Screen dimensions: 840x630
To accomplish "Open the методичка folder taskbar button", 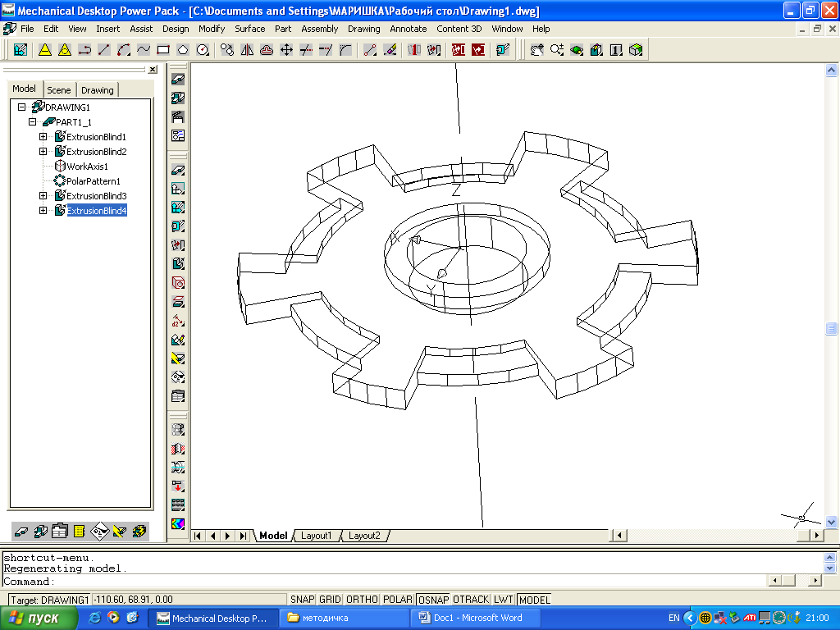I will [x=343, y=618].
